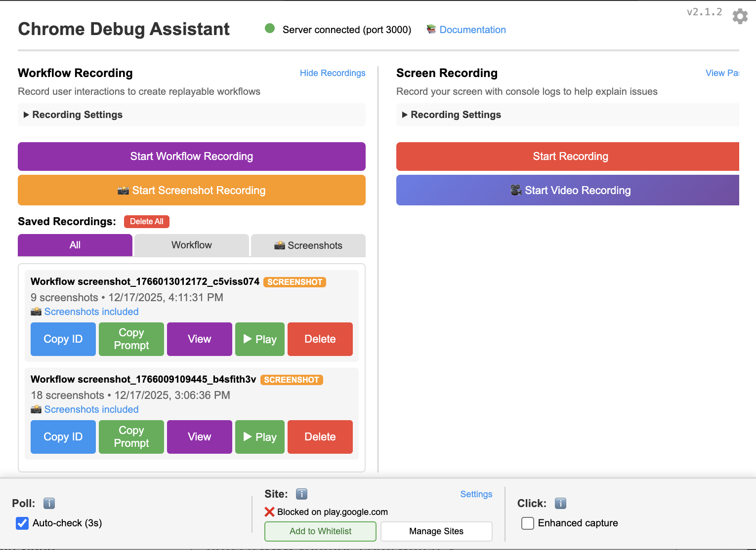
Task: Delete all saved recordings
Action: click(146, 221)
